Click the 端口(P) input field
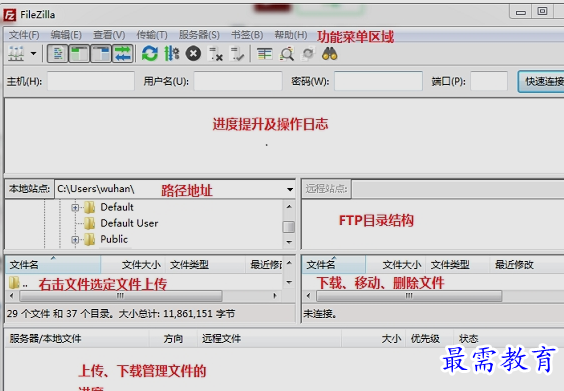 [x=489, y=81]
